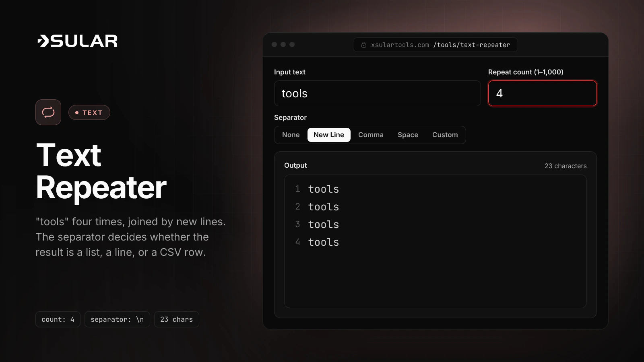Viewport: 644px width, 362px height.
Task: Click the repeat loop icon tile
Action: click(48, 112)
